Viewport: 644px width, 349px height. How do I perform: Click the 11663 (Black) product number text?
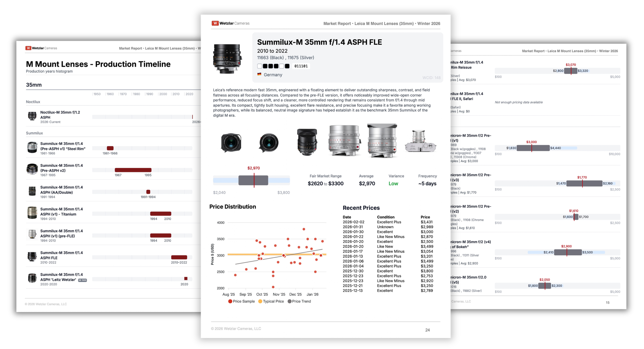click(x=270, y=58)
